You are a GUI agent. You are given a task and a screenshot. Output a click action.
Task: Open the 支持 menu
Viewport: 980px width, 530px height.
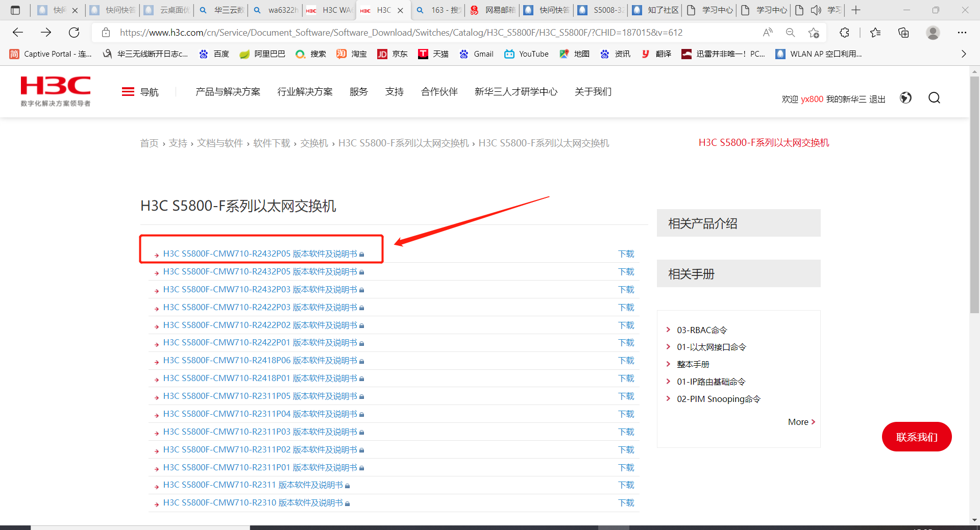pyautogui.click(x=395, y=92)
